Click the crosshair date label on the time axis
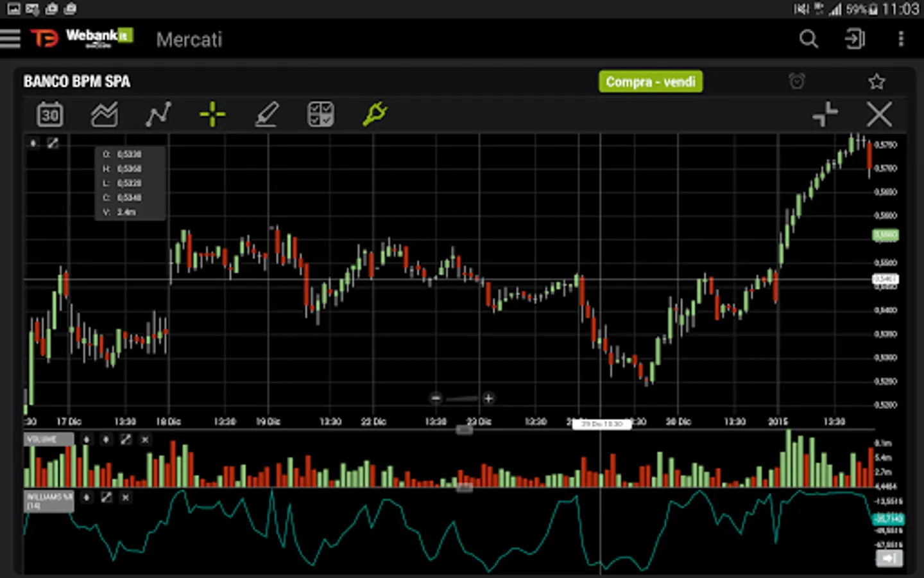This screenshot has height=578, width=924. (x=601, y=424)
